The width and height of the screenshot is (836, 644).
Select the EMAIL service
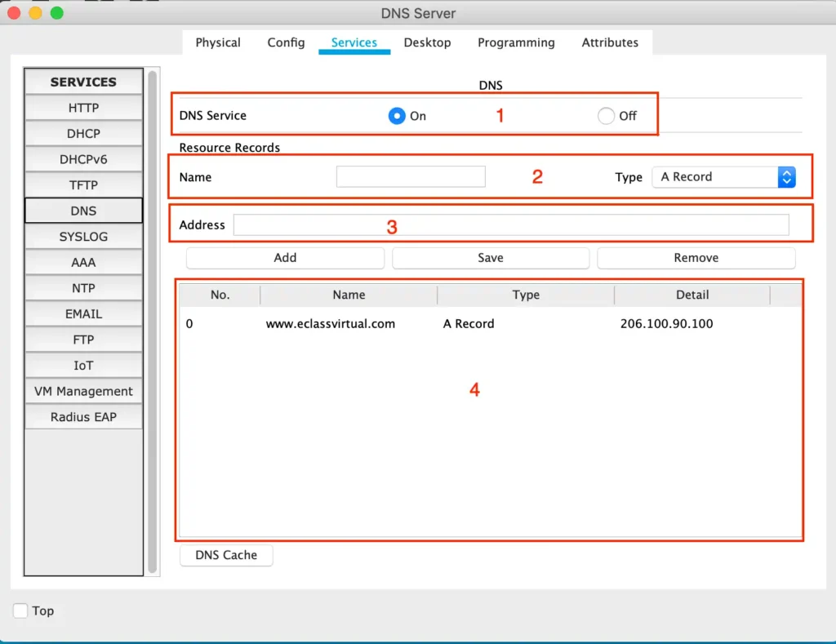[84, 314]
